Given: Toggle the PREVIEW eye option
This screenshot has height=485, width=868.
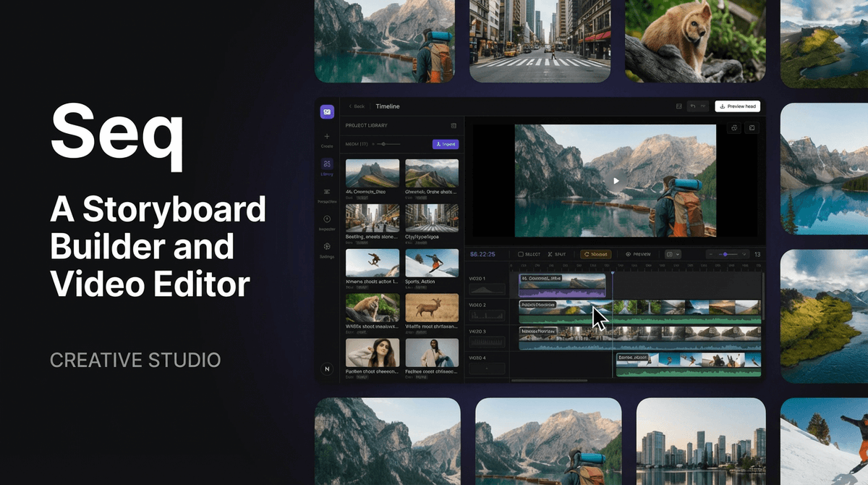Looking at the screenshot, I should click(639, 254).
